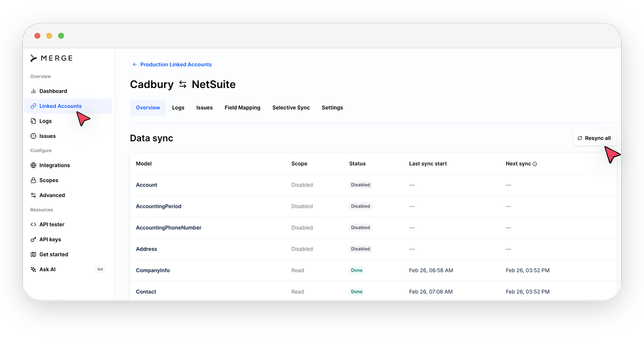Click the Address model name
Viewport: 644px width, 338px height.
pyautogui.click(x=146, y=249)
